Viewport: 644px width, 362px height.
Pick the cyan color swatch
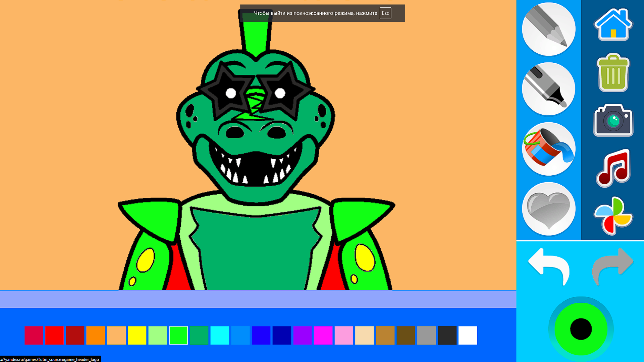pyautogui.click(x=220, y=335)
